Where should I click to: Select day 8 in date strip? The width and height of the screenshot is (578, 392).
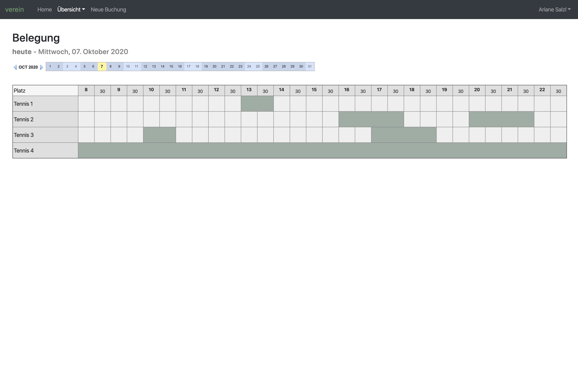point(110,66)
